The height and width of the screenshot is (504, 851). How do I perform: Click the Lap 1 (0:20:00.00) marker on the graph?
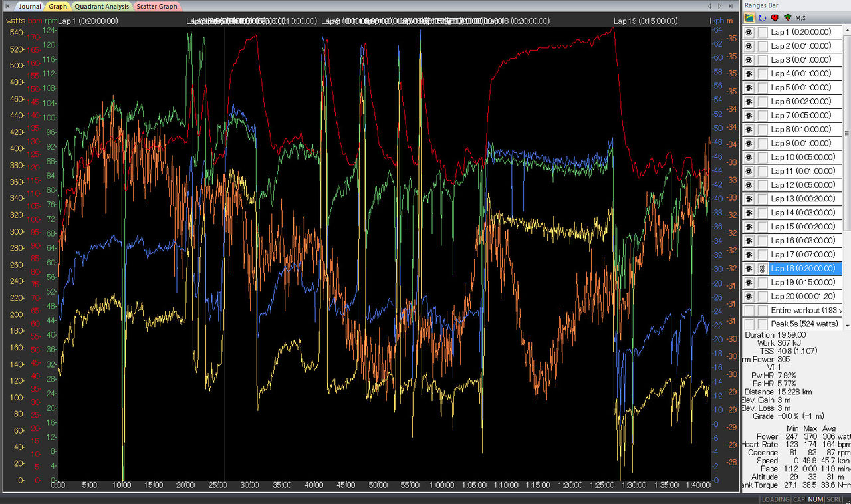coord(88,21)
